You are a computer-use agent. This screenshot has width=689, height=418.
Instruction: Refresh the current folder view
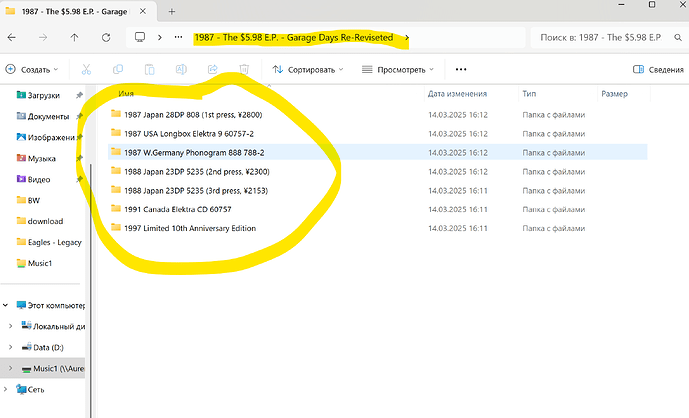106,38
